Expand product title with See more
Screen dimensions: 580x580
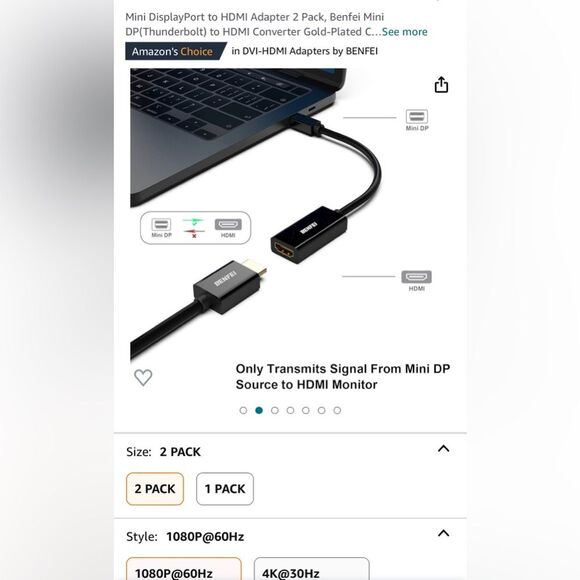click(x=404, y=32)
